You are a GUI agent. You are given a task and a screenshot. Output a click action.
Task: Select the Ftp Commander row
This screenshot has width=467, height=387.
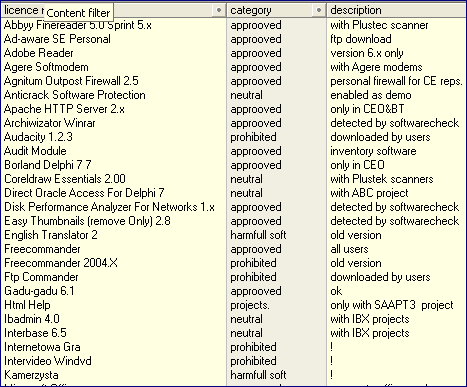coord(41,277)
